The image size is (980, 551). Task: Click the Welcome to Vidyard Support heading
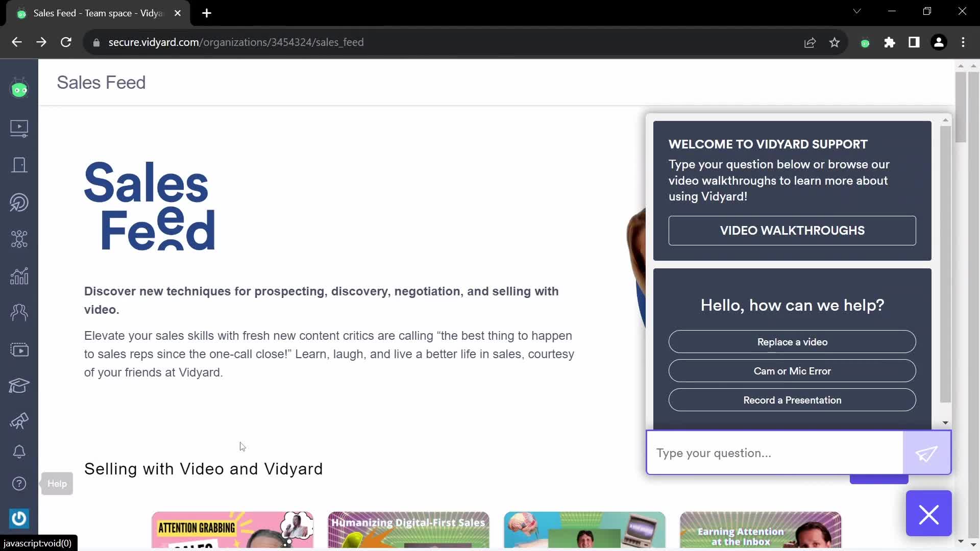point(768,144)
